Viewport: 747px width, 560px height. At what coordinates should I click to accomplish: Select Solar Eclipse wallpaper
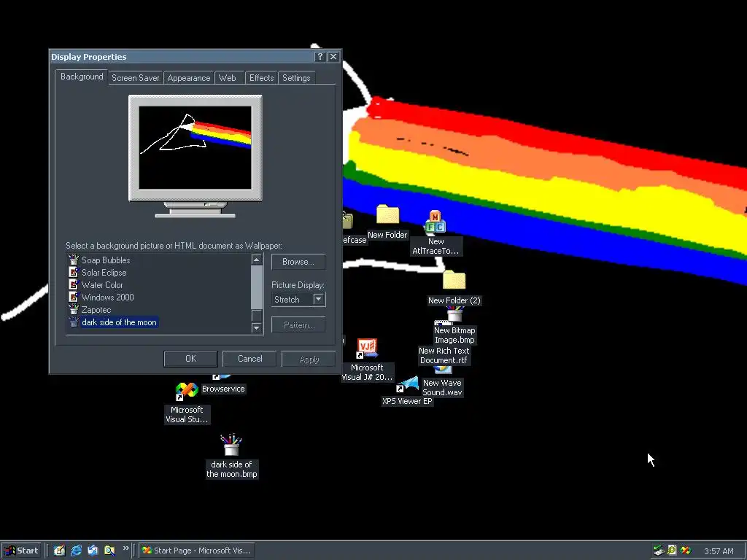[x=104, y=273]
